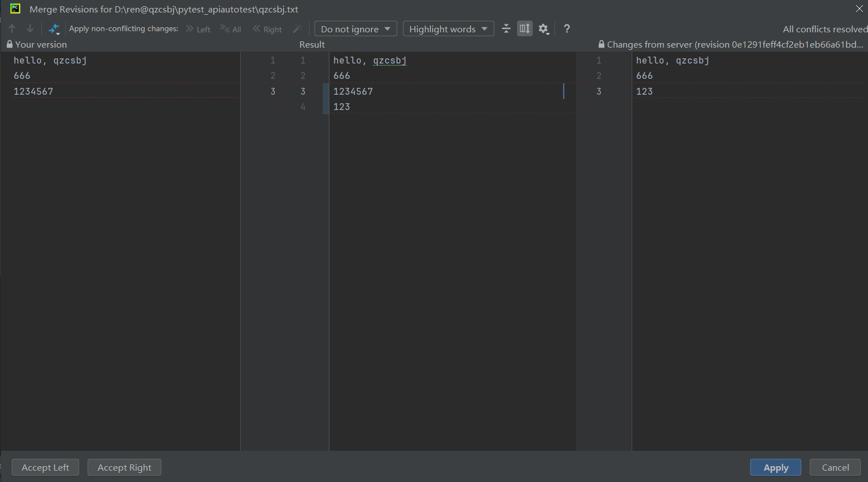
Task: Click '666' line in Your version pane
Action: [22, 75]
